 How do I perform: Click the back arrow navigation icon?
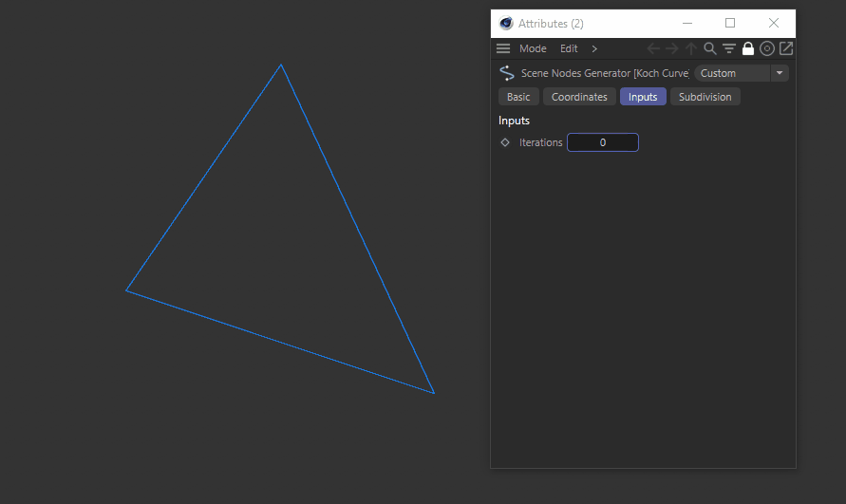pos(652,48)
